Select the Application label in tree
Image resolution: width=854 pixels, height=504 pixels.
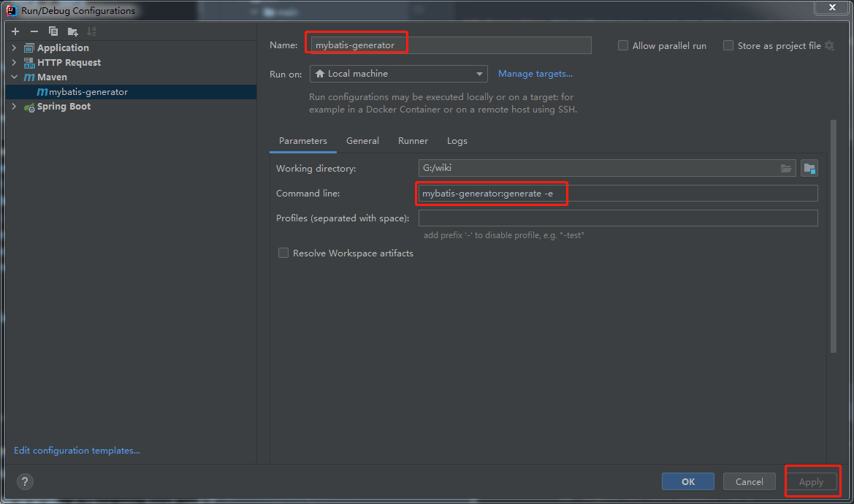coord(63,48)
